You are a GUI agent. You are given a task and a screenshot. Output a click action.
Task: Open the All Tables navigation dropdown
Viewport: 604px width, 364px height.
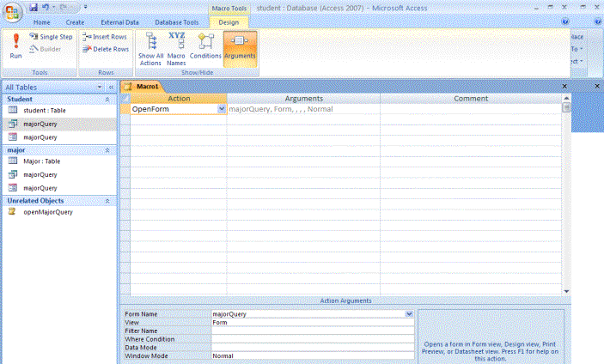(100, 88)
